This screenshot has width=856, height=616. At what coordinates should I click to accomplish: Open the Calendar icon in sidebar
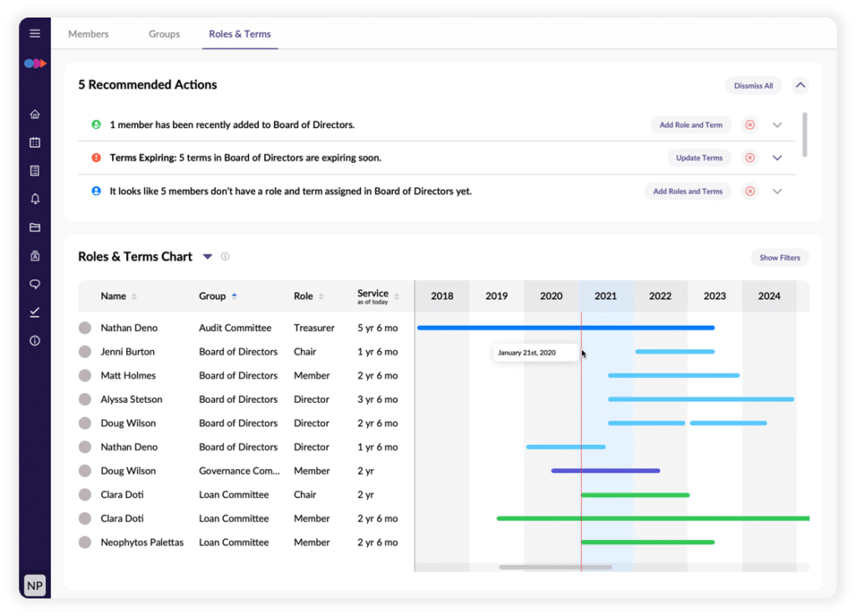(x=34, y=143)
